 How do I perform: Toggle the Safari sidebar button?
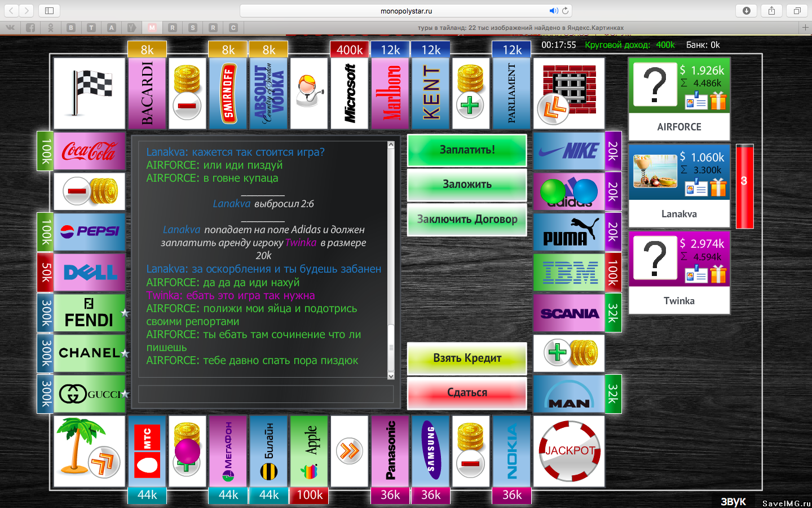(49, 11)
